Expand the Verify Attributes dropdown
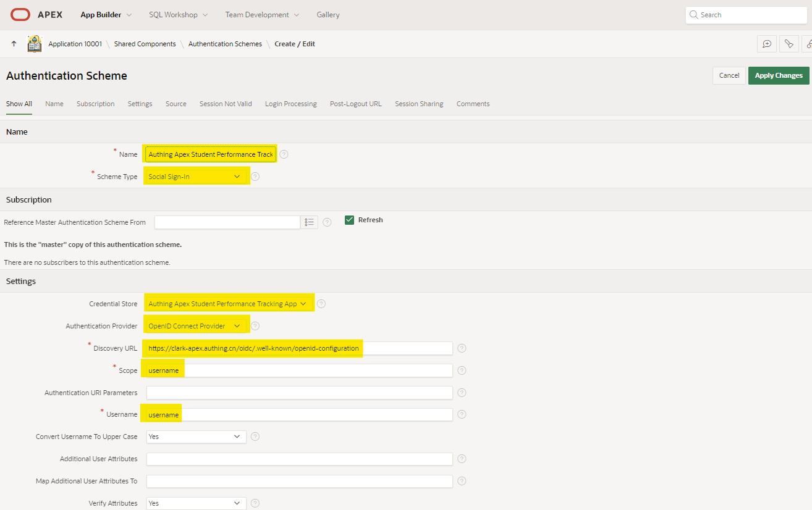Image resolution: width=812 pixels, height=510 pixels. click(196, 503)
